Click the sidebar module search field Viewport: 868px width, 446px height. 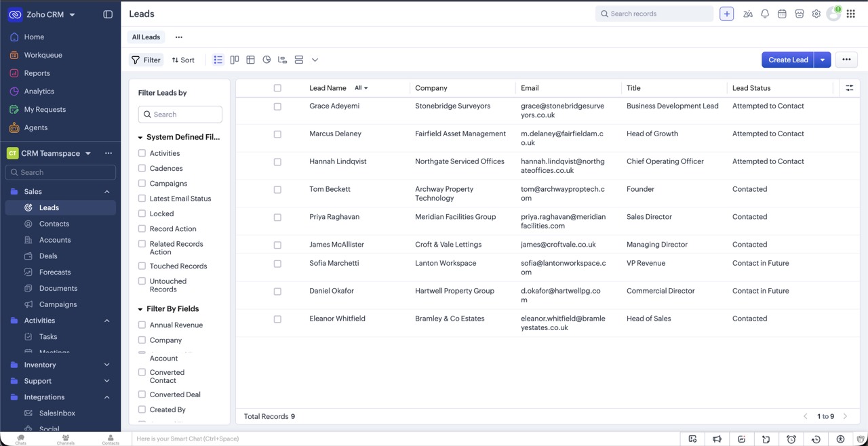tap(60, 173)
